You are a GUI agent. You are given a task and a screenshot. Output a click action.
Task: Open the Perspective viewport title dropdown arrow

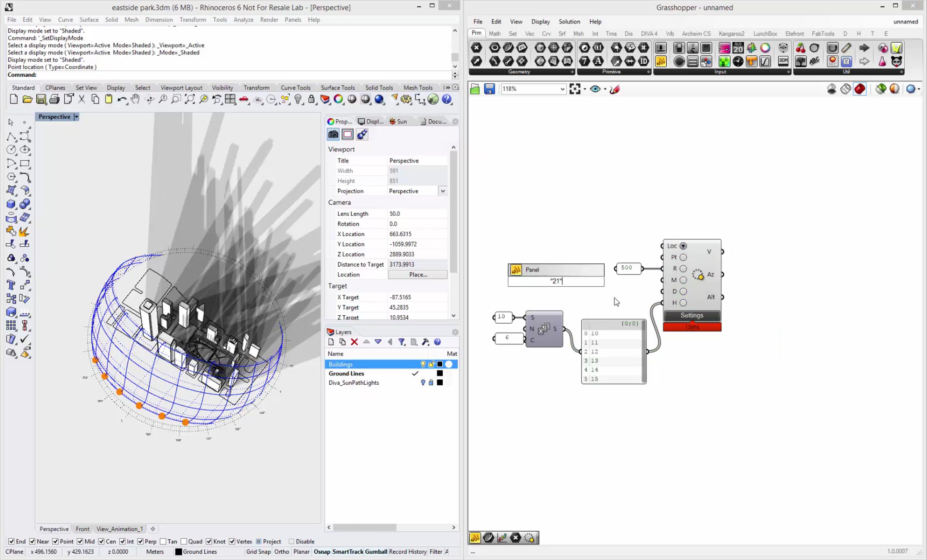[76, 117]
